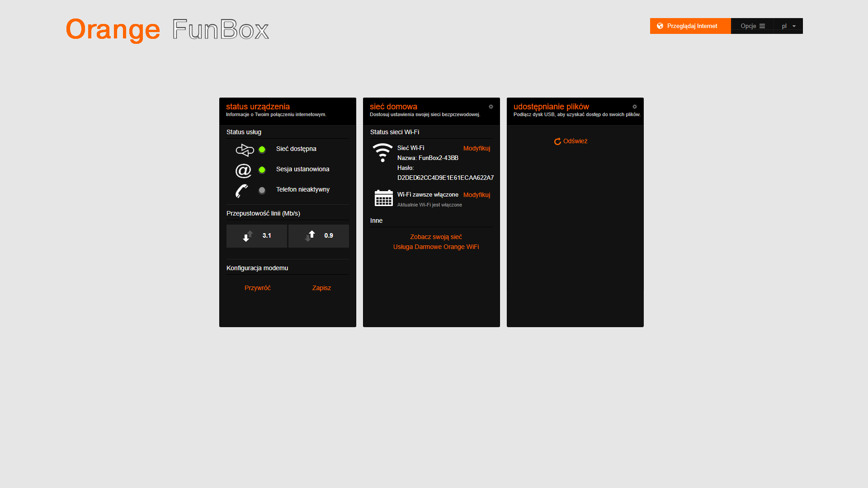This screenshot has width=868, height=488.
Task: Click the telephone handset icon
Action: (242, 191)
